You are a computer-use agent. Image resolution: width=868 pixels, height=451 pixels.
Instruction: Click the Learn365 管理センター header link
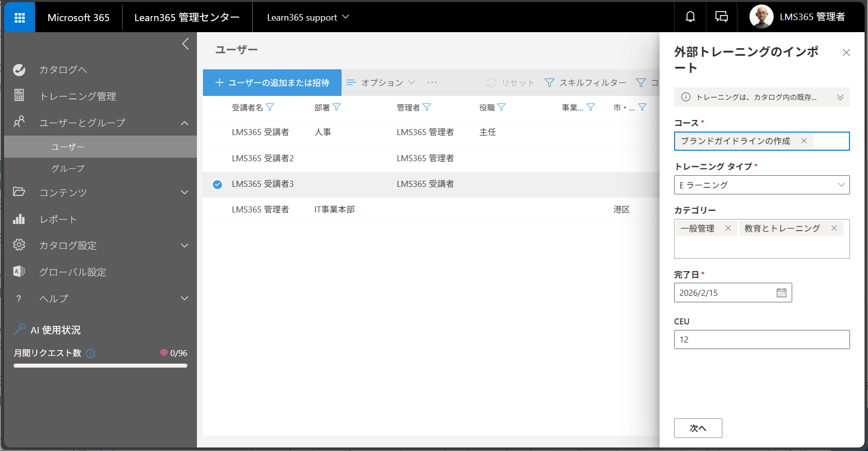(187, 18)
